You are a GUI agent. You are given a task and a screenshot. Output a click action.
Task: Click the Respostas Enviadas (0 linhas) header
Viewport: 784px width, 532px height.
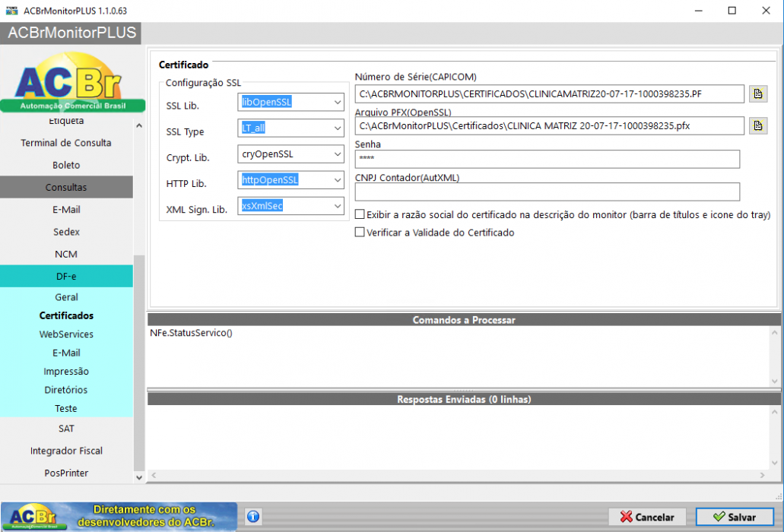click(464, 399)
